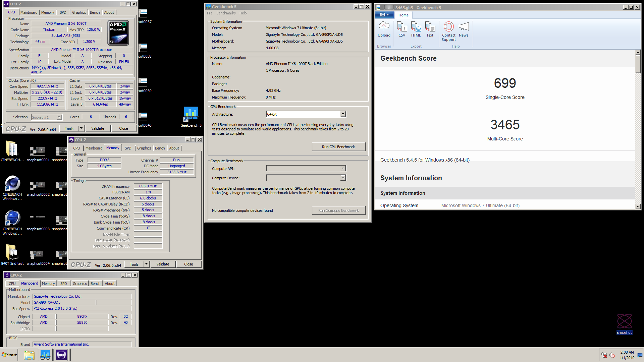
Task: Click the Multi-Core Score 3465 value
Action: [x=505, y=125]
